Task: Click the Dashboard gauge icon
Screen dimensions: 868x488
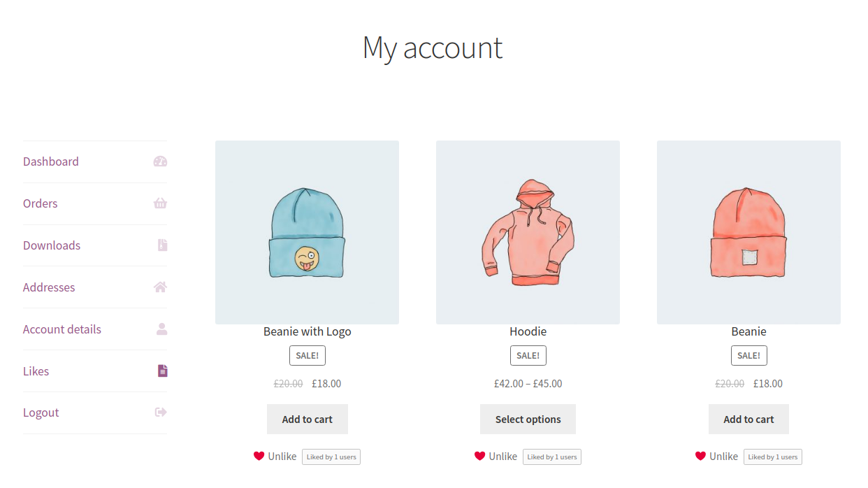Action: 160,162
